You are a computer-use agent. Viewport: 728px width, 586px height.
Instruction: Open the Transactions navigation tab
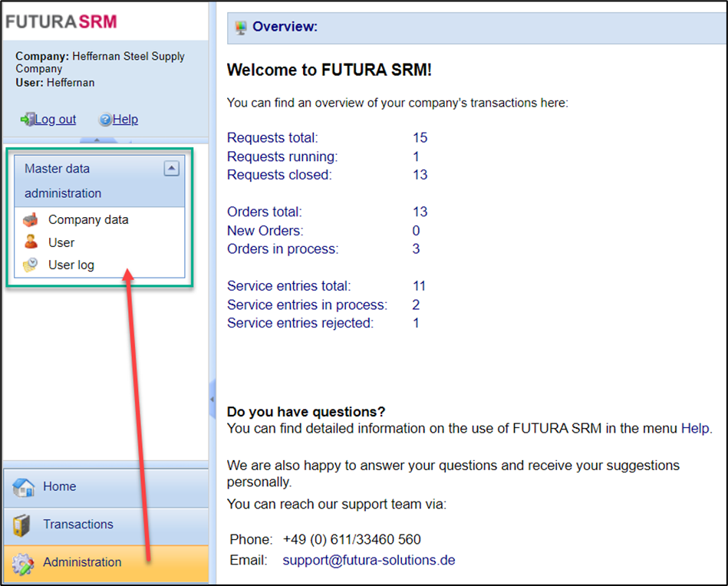pyautogui.click(x=77, y=525)
